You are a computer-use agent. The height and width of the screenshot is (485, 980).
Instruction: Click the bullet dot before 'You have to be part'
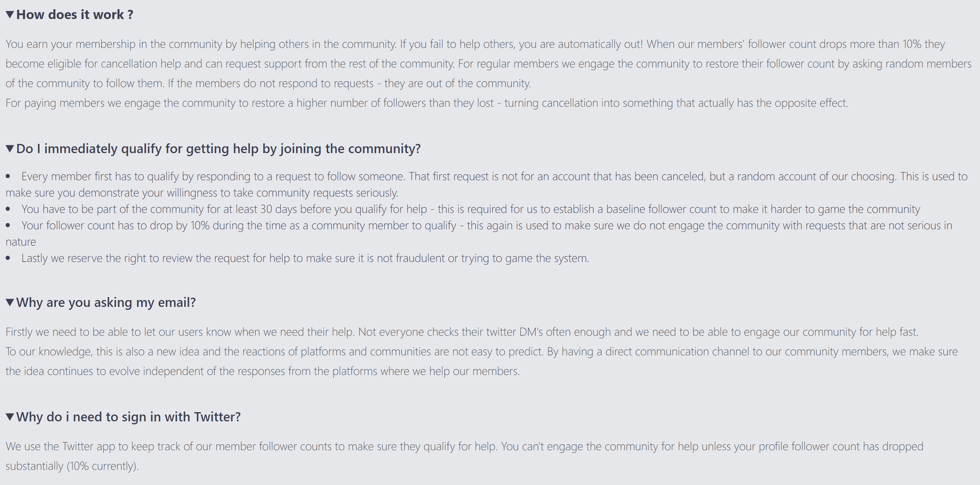8,209
